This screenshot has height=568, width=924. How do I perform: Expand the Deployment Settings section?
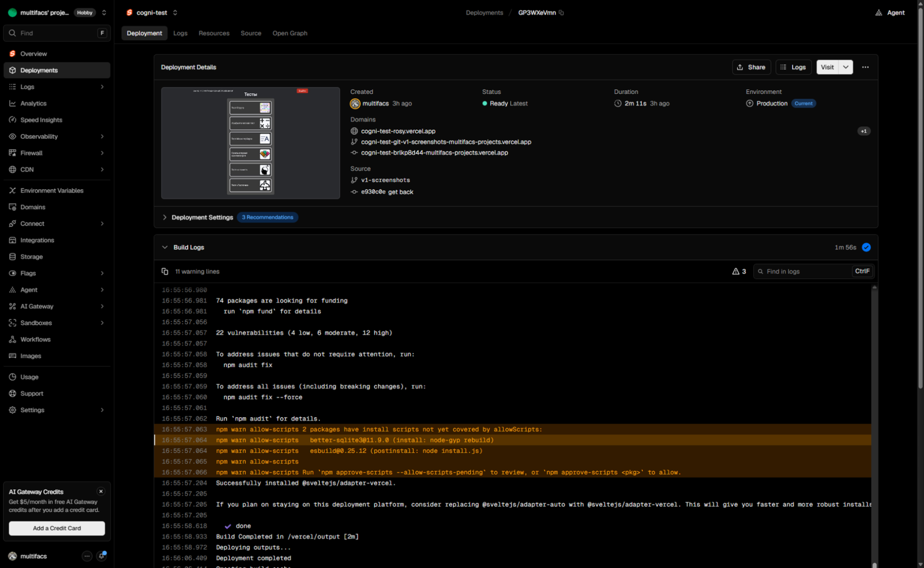(x=165, y=217)
